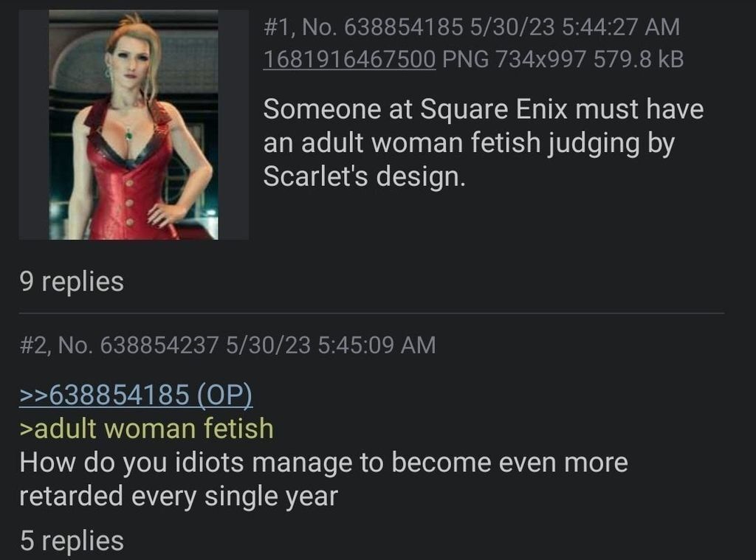Follow the >>638854185 (OP) quote link
Viewport: 756px width, 560px height.
pos(136,395)
